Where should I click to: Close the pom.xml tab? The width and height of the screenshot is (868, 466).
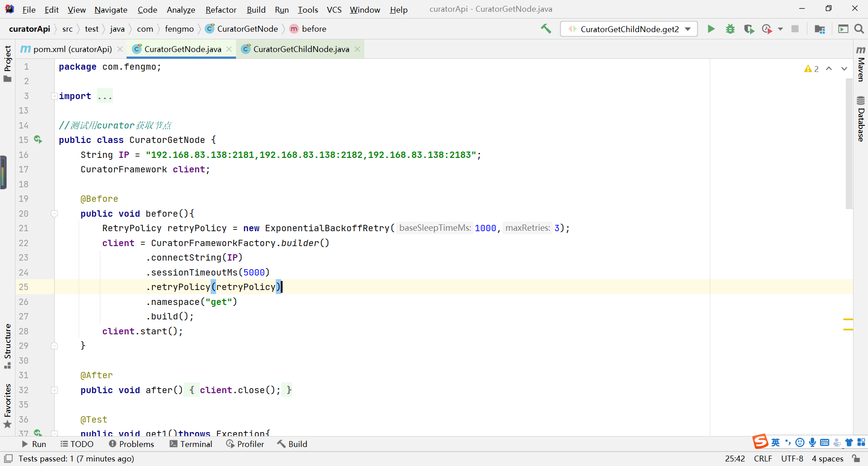coord(120,49)
